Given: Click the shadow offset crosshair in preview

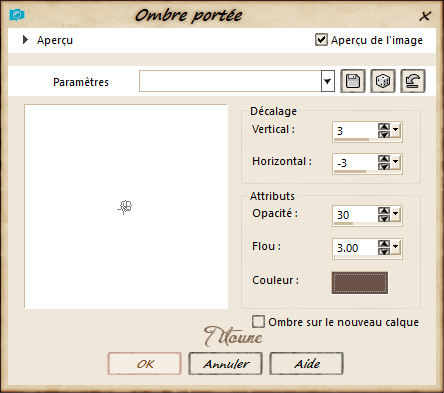Looking at the screenshot, I should click(x=125, y=207).
